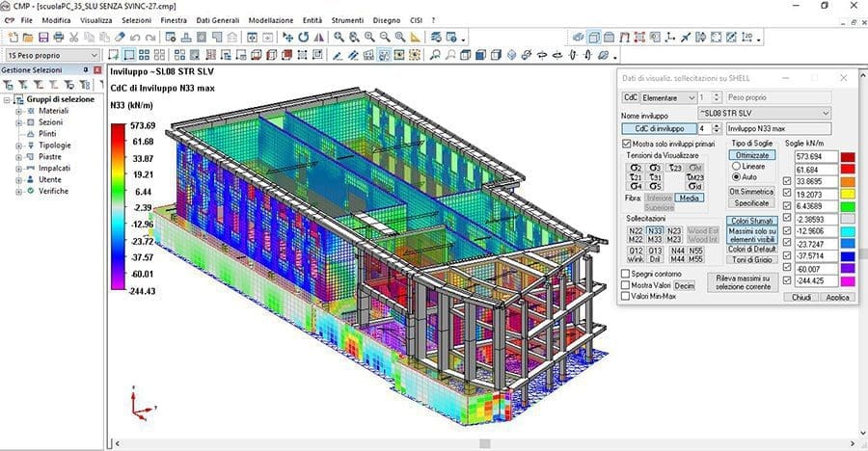Zoom in with the plus magnifier icon
The width and height of the screenshot is (868, 451).
(369, 38)
